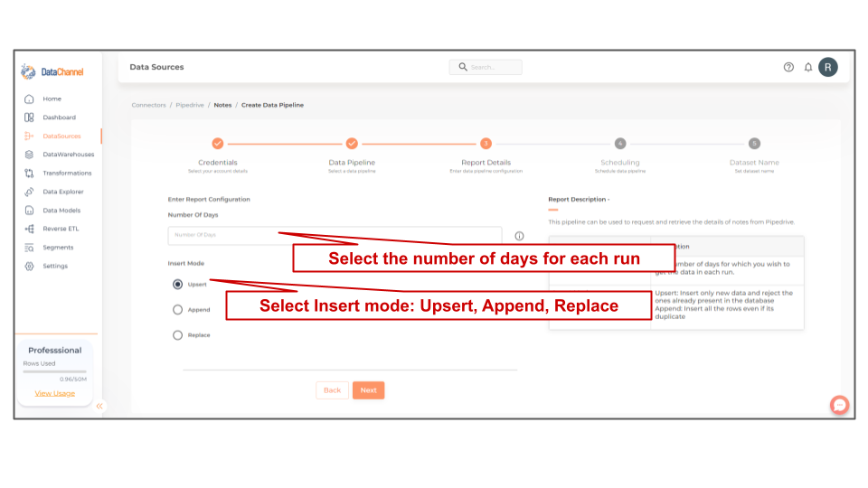This screenshot has width=868, height=488.
Task: Open the Connectors breadcrumb
Action: [149, 105]
